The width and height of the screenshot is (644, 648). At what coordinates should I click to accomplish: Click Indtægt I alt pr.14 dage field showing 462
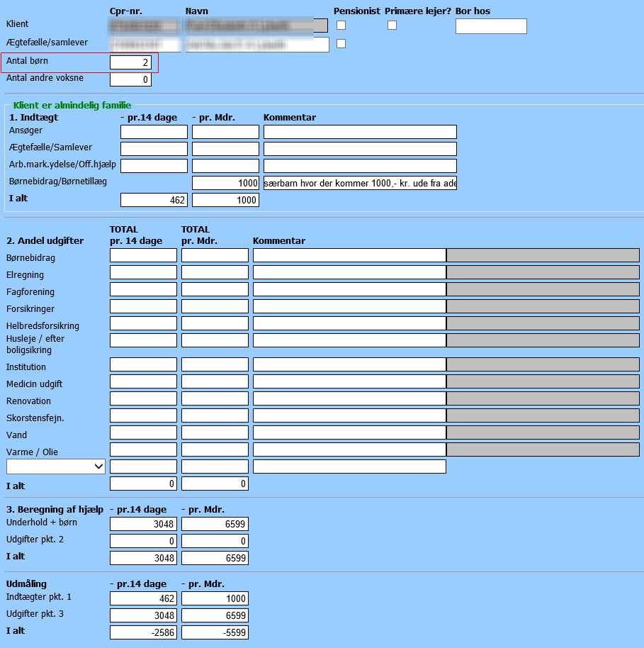pyautogui.click(x=154, y=200)
